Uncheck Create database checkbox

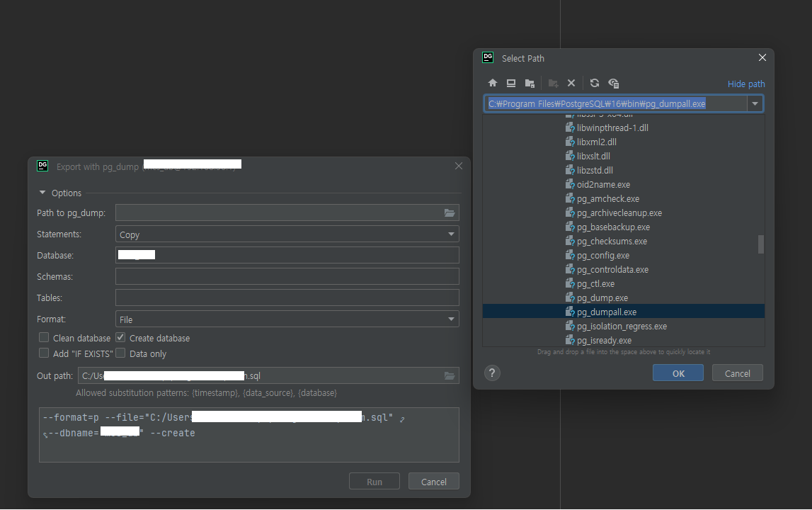point(120,337)
